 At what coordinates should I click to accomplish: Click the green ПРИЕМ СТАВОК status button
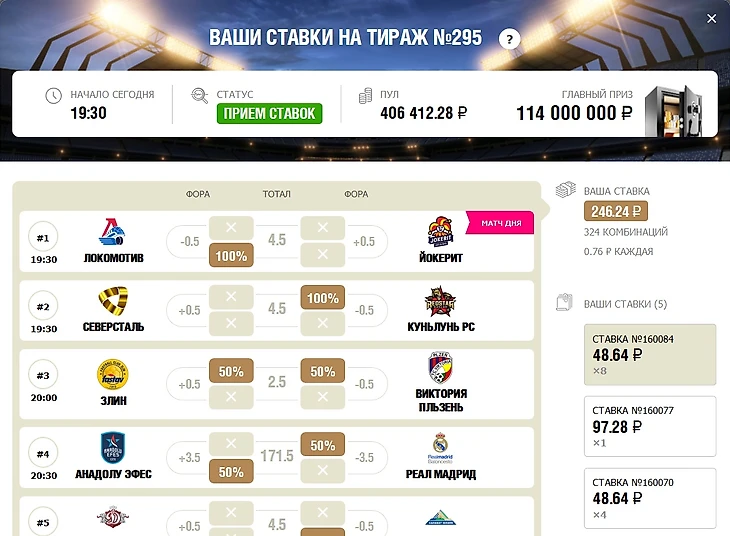point(270,113)
